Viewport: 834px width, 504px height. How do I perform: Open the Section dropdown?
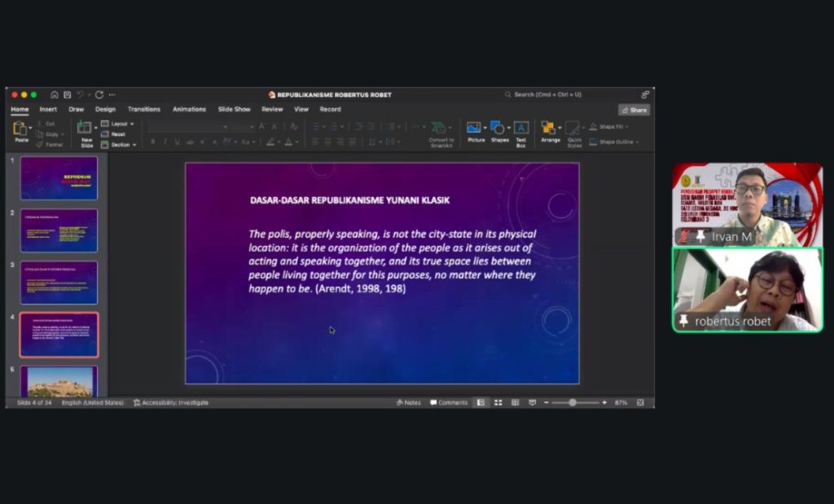pyautogui.click(x=119, y=145)
